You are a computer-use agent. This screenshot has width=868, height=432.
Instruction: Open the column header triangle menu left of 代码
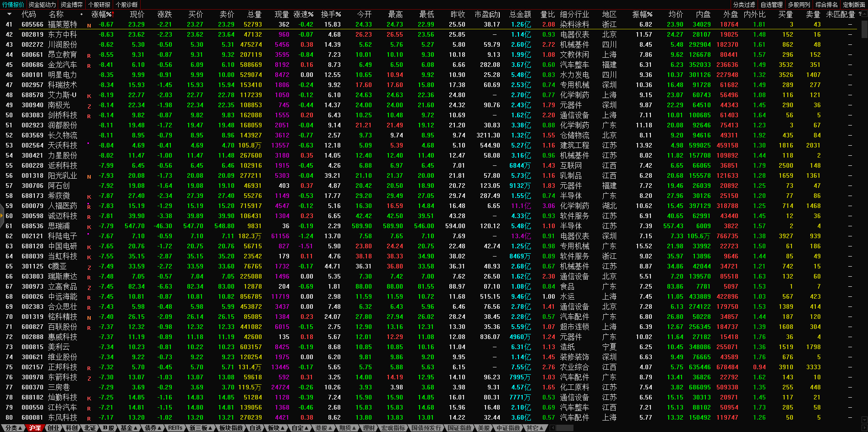click(x=9, y=14)
